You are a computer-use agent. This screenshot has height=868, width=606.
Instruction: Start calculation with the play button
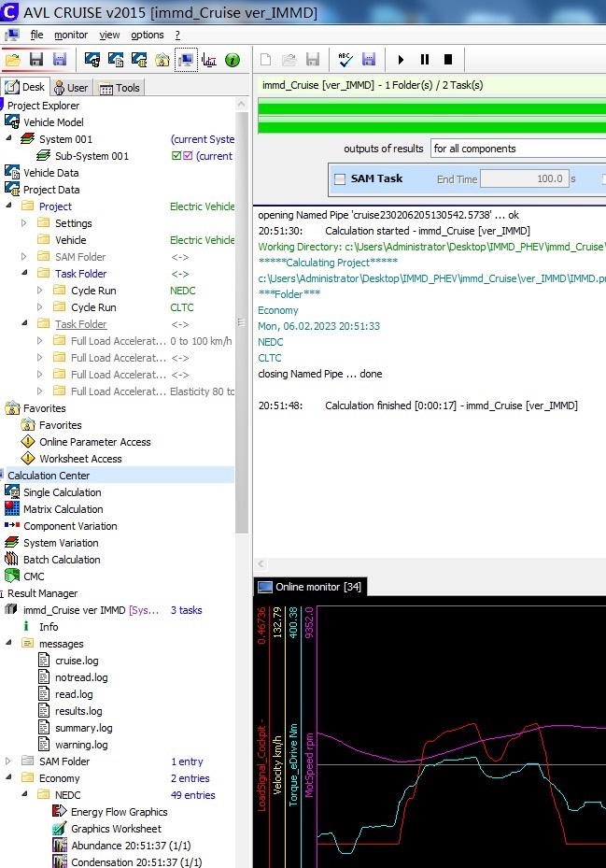pyautogui.click(x=402, y=59)
